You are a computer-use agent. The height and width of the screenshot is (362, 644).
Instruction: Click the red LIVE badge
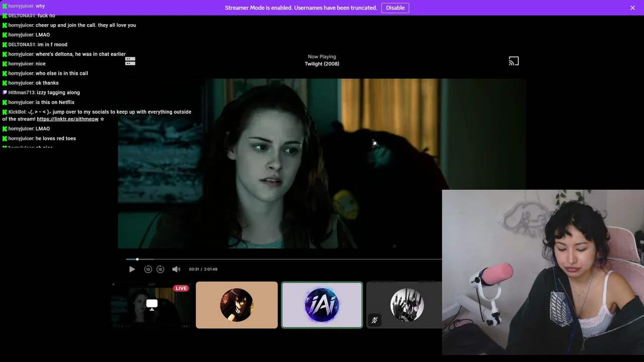coord(181,288)
